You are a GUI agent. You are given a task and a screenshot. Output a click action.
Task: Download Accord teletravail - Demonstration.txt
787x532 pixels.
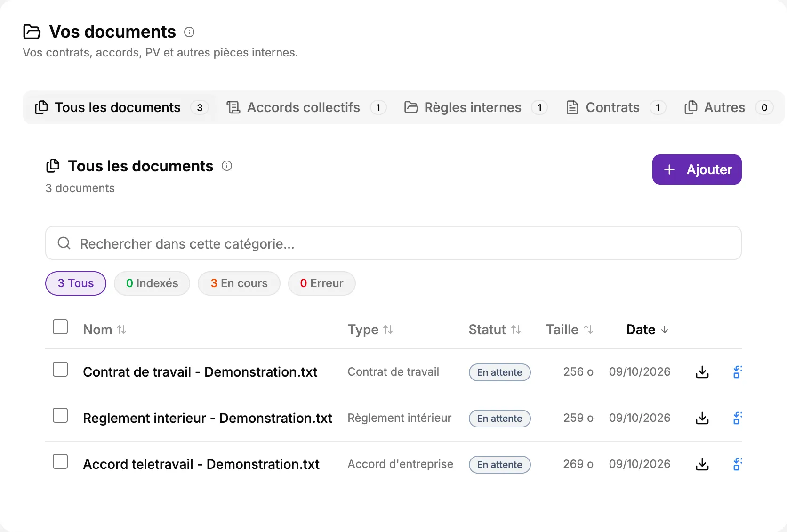pyautogui.click(x=702, y=464)
